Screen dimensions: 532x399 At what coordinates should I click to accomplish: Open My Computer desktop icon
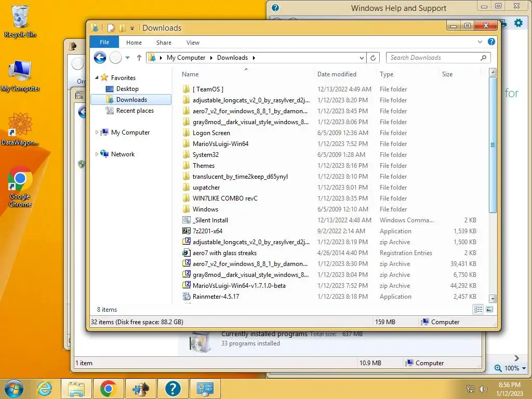[x=20, y=76]
